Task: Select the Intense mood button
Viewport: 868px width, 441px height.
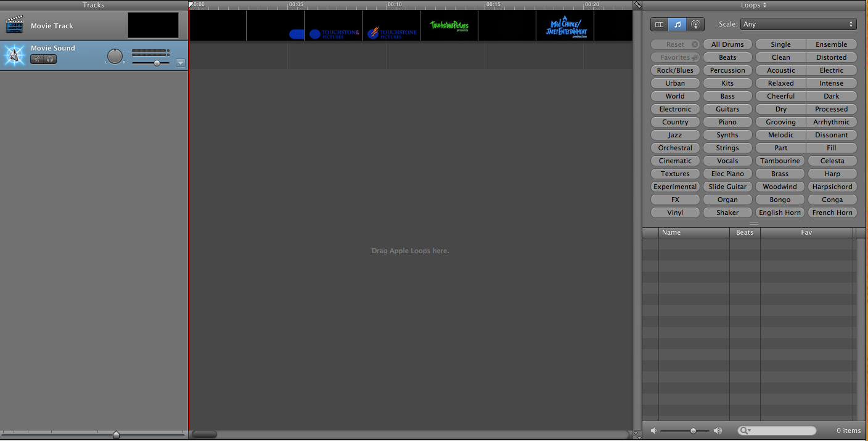Action: [832, 83]
